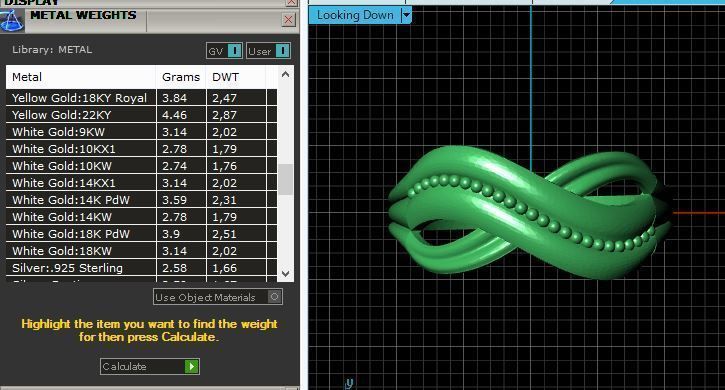Screen dimensions: 725x390
Task: Select White Gold:10KW row
Action: (x=141, y=166)
